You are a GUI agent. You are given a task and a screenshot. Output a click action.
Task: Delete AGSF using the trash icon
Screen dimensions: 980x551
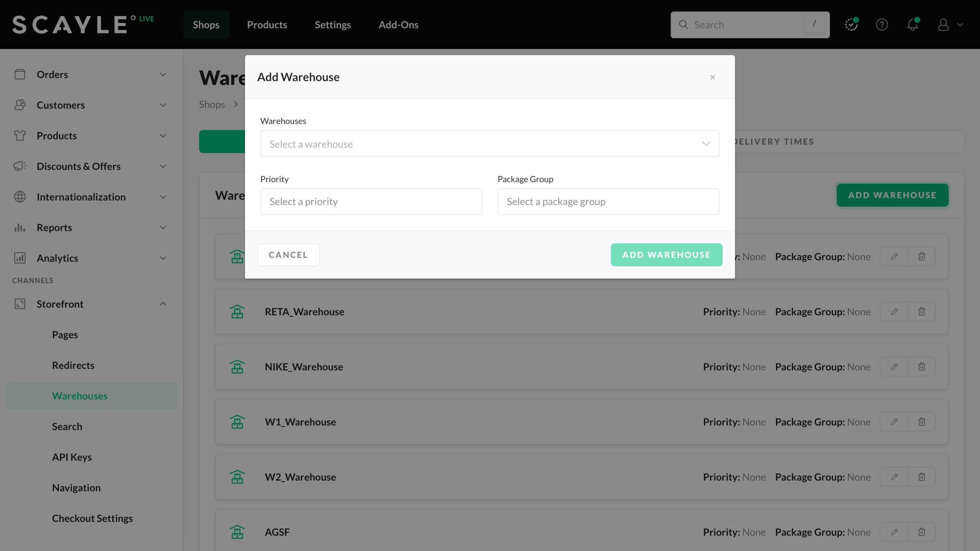click(922, 532)
